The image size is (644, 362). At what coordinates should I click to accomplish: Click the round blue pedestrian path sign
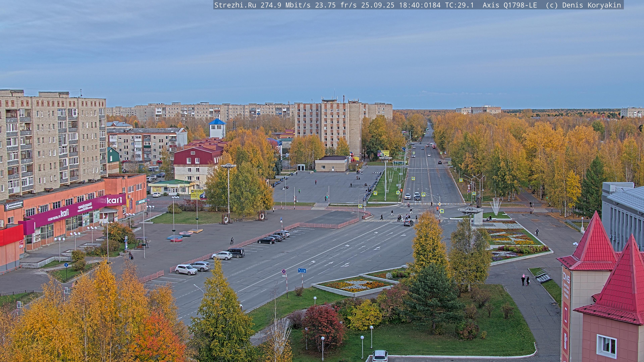(66, 265)
